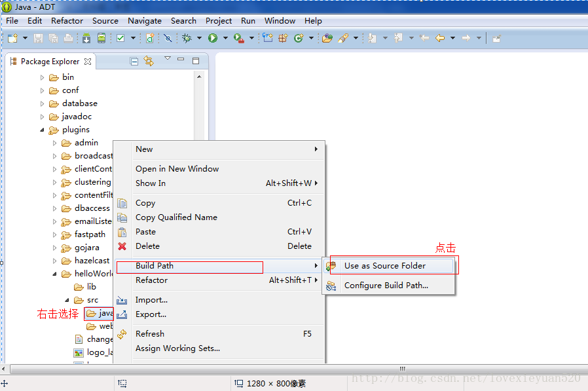Expand the database folder
Screen dimensions: 588x391
click(42, 103)
